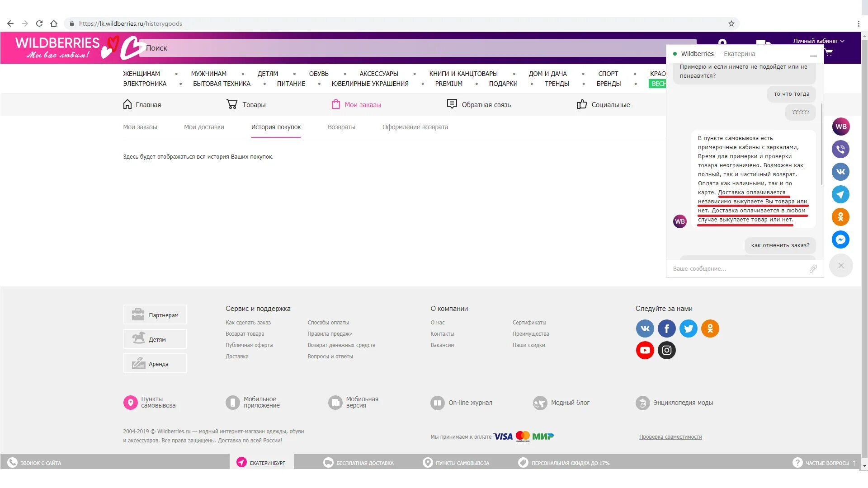
Task: Switch to the Возвраты tab
Action: click(x=341, y=127)
